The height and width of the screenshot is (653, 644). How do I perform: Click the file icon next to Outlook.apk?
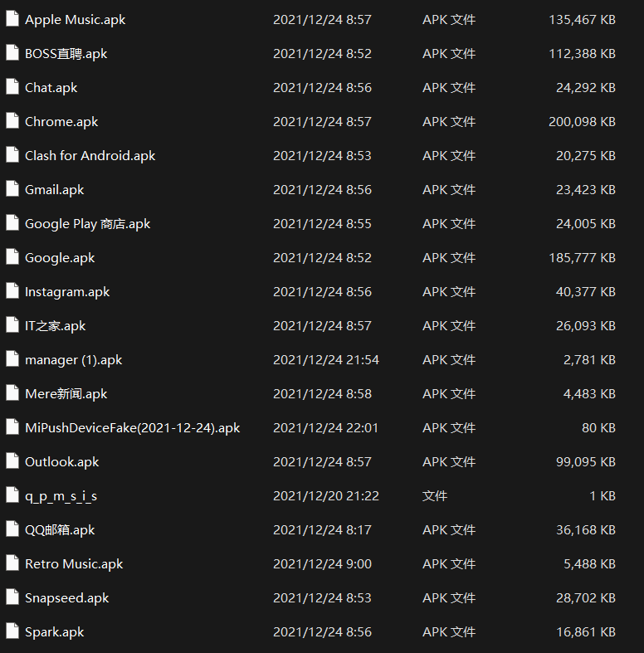(12, 461)
